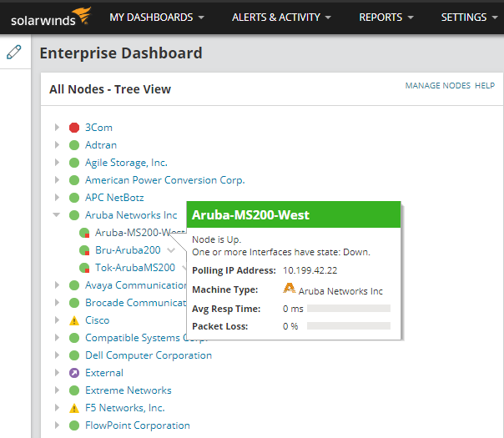Click status icon for American Power Conversion Corp.

(x=74, y=180)
